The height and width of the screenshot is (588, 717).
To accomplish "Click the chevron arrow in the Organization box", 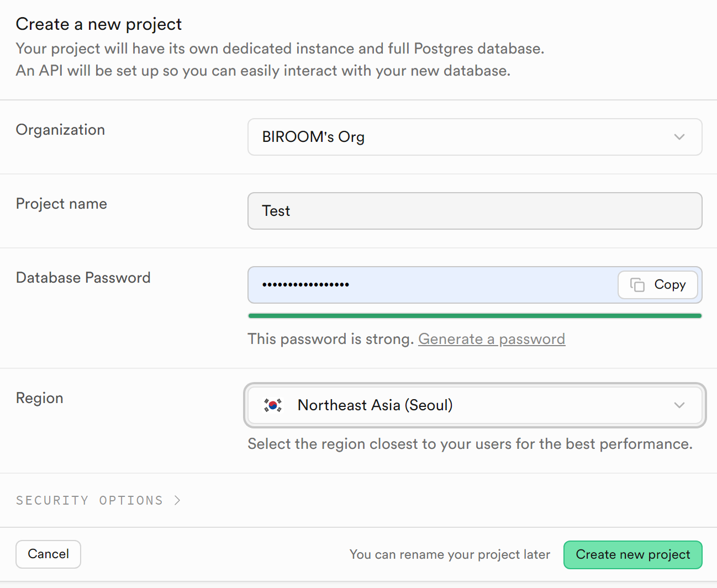I will [679, 137].
